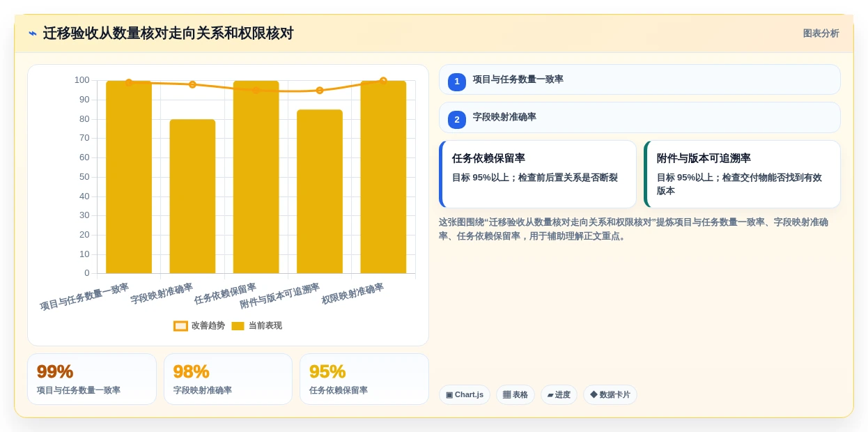Toggle the 当前表现 legend entry

[256, 325]
